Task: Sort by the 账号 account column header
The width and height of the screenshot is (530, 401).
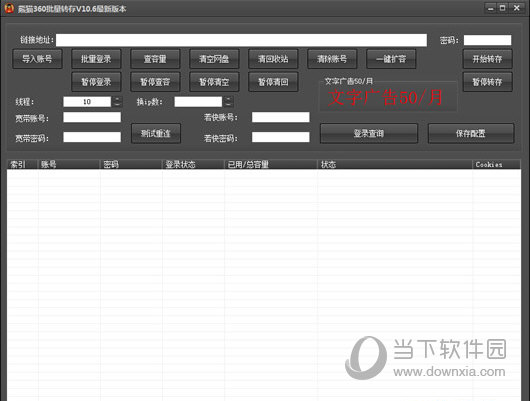Action: (69, 164)
